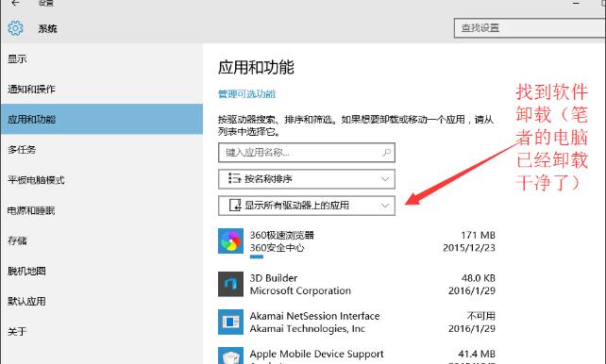Click the Akamai NetSession Interface icon
The height and width of the screenshot is (364, 606).
[230, 322]
